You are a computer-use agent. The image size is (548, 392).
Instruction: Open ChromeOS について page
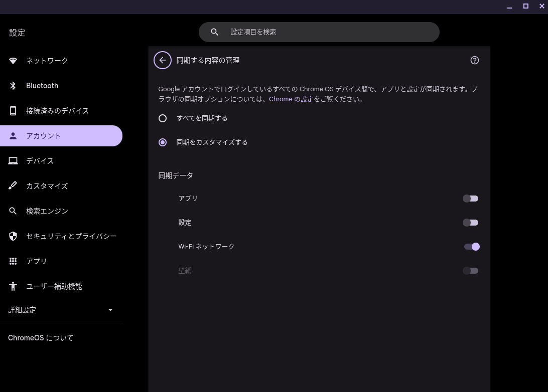(x=40, y=338)
